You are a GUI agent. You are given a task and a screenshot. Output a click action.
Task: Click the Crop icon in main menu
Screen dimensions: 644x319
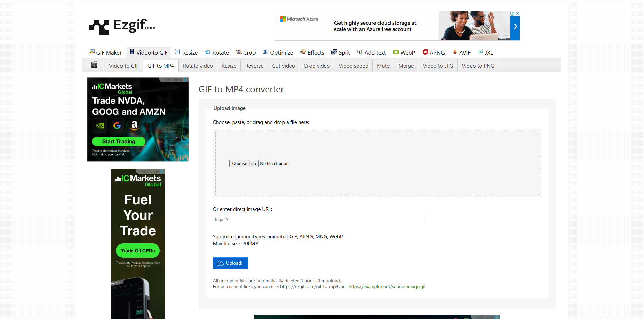tap(239, 52)
